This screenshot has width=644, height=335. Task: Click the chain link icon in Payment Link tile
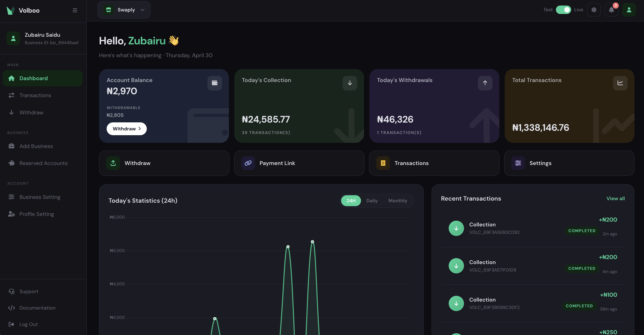click(x=248, y=163)
